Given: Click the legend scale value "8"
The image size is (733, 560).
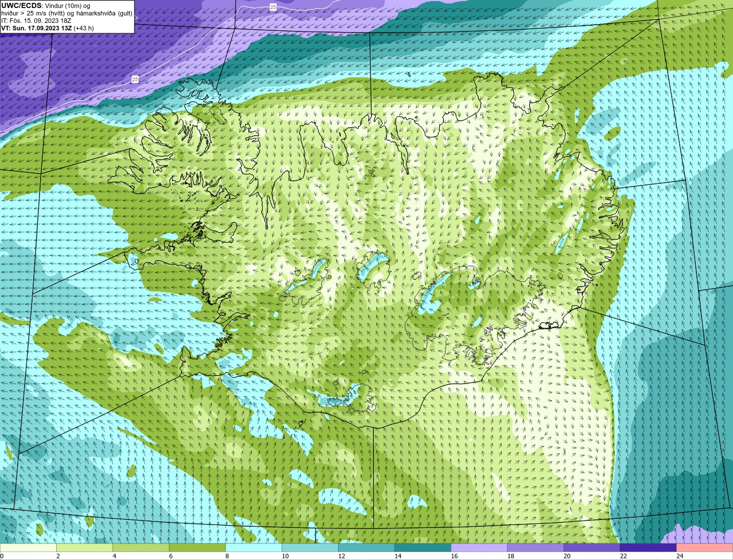Looking at the screenshot, I should tap(227, 556).
